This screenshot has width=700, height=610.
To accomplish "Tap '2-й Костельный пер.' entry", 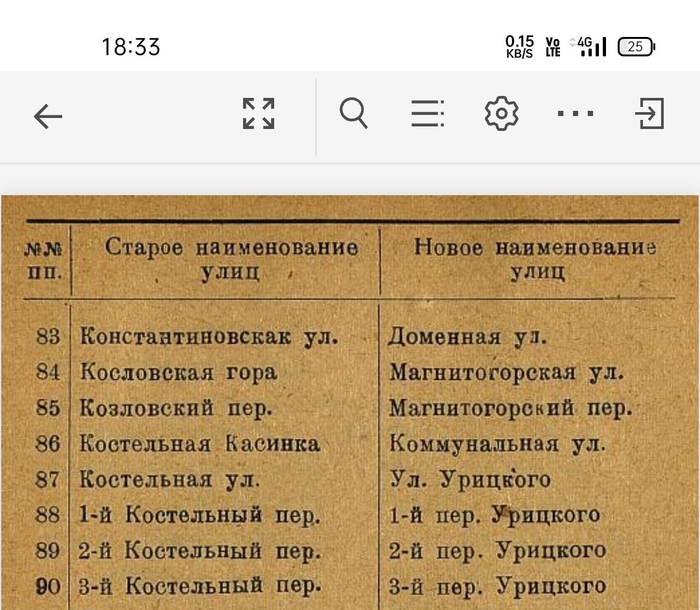I will tap(200, 550).
